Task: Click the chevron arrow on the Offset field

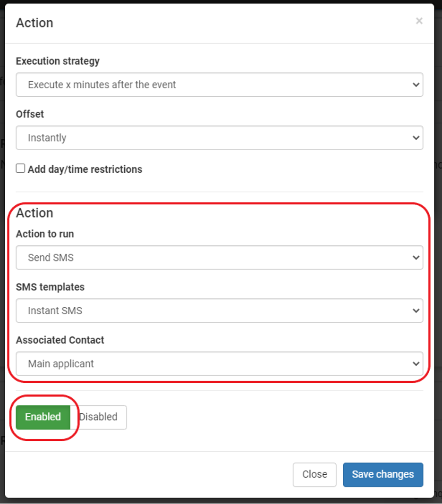Action: click(x=416, y=138)
